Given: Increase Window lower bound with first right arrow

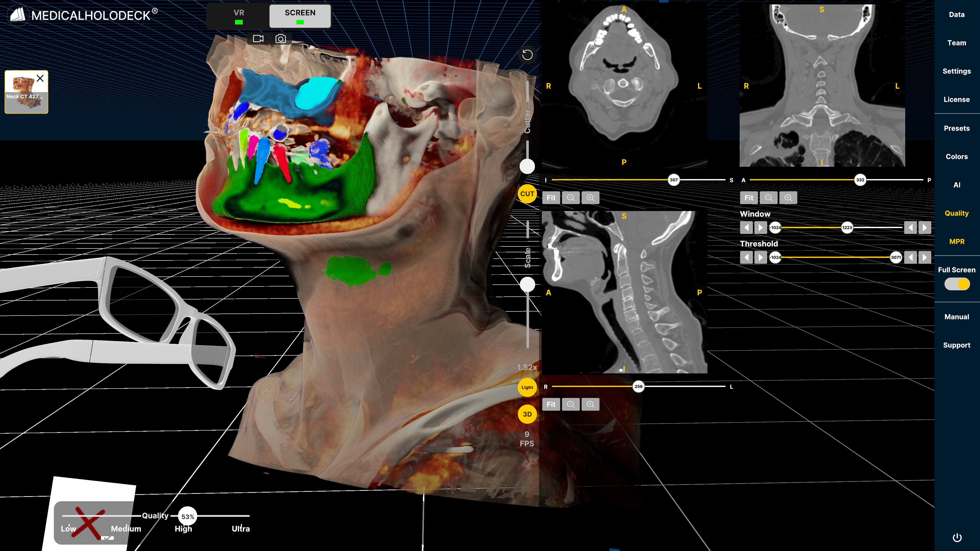Looking at the screenshot, I should pyautogui.click(x=761, y=227).
